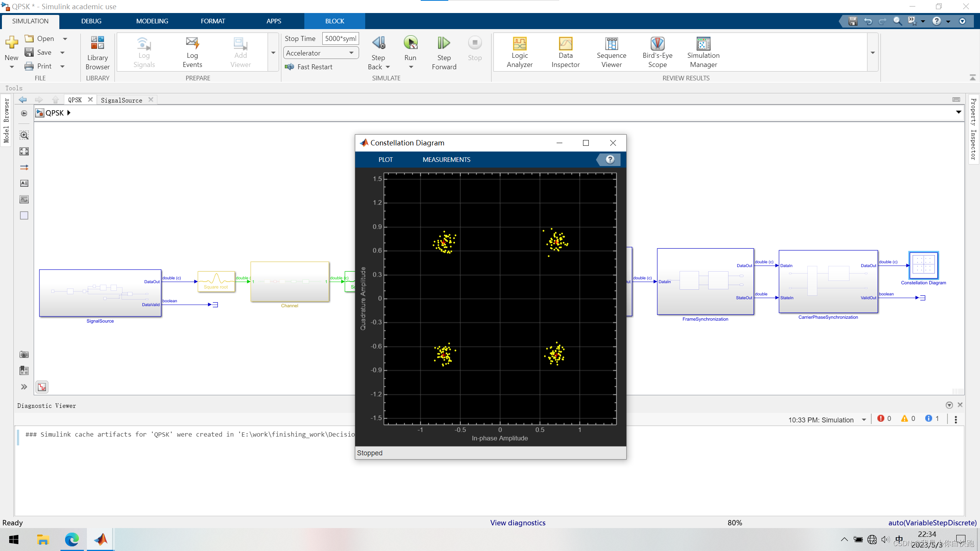
Task: Click the MATLAB taskbar icon
Action: 101,540
